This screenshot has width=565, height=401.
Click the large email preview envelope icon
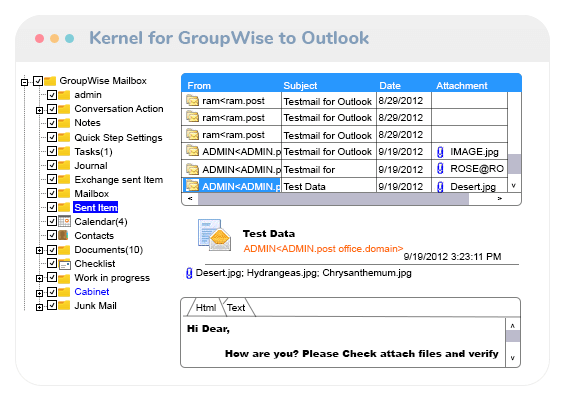coord(214,235)
